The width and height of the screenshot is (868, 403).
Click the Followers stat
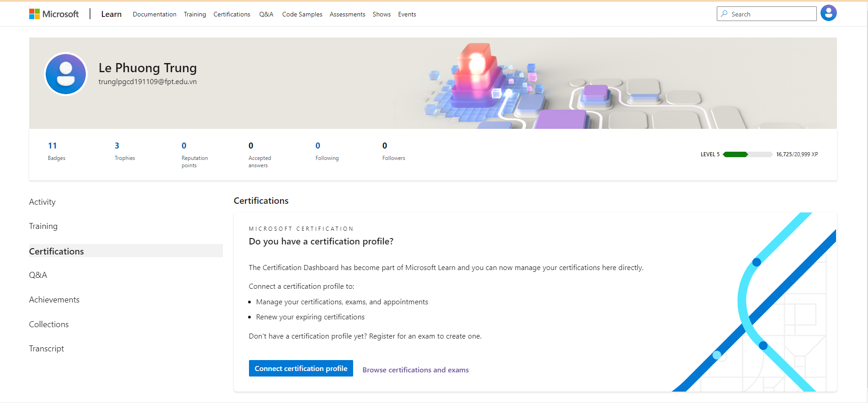pyautogui.click(x=394, y=151)
